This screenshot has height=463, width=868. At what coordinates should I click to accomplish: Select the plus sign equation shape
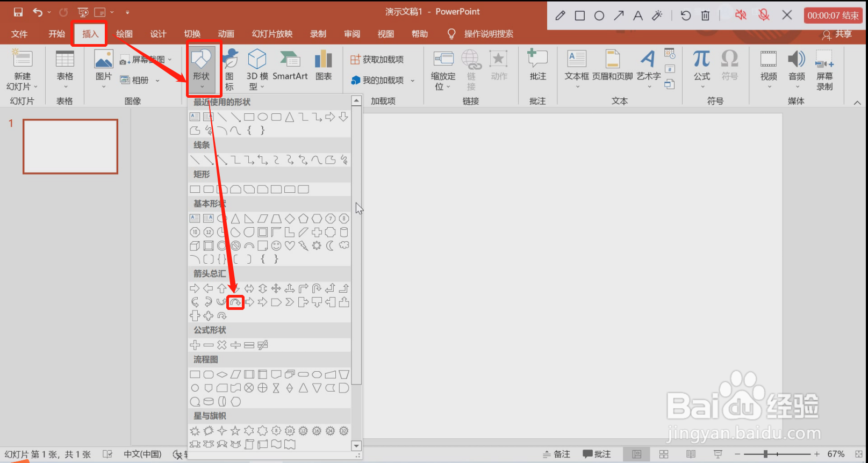pyautogui.click(x=195, y=345)
